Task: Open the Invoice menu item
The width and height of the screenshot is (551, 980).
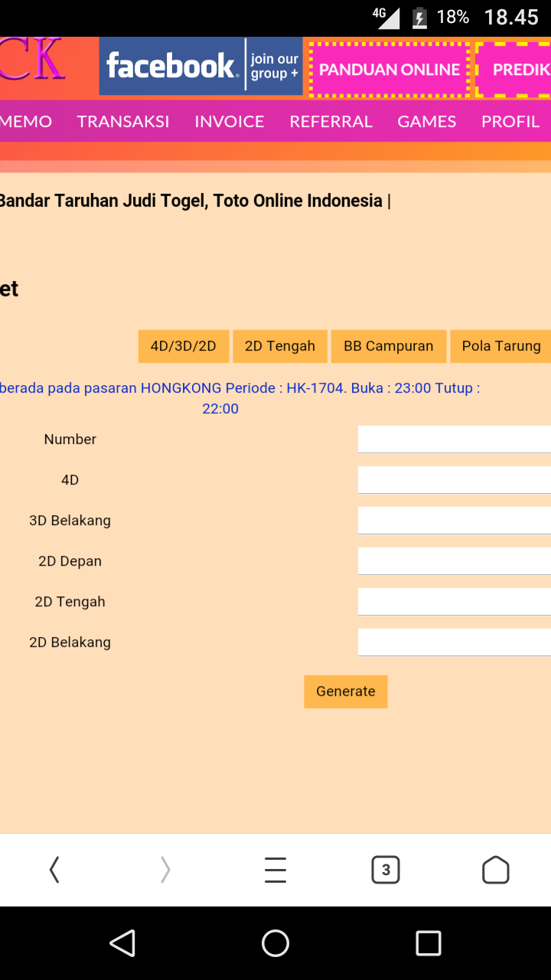Action: pos(229,122)
